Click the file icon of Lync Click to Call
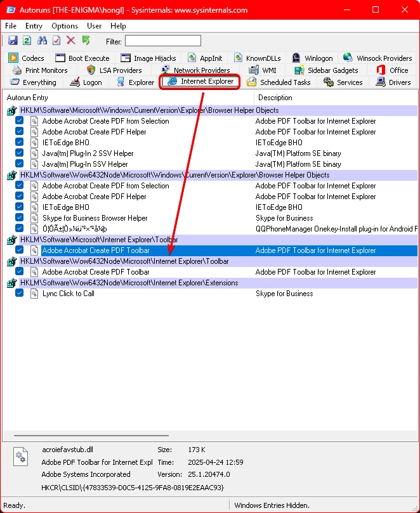420x513 pixels. [34, 294]
